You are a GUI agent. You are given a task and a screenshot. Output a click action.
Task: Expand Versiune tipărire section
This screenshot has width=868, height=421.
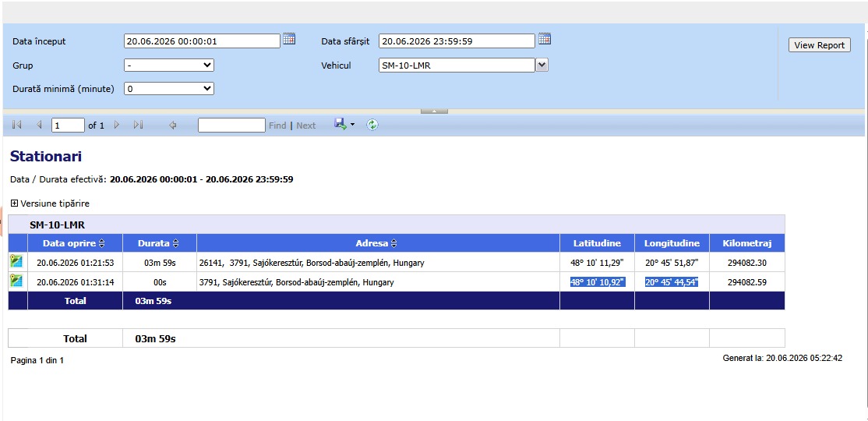[14, 203]
